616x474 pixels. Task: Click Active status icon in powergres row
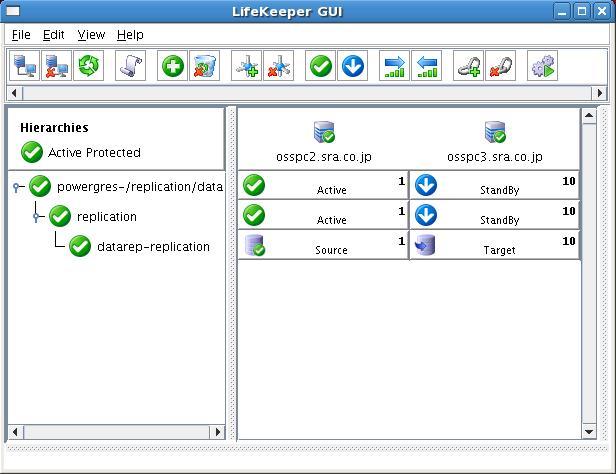254,185
